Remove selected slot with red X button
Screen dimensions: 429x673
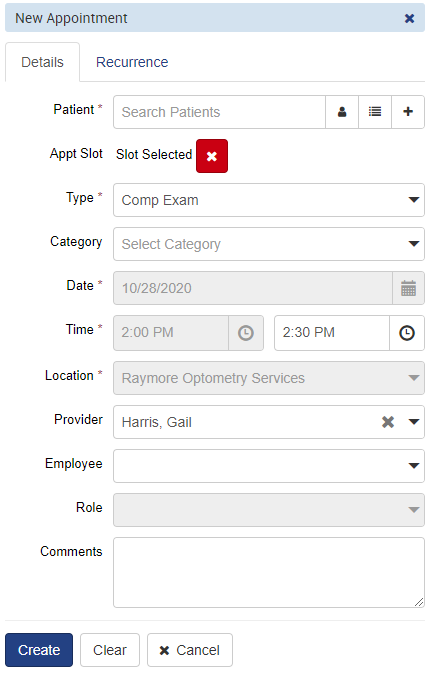(x=212, y=156)
